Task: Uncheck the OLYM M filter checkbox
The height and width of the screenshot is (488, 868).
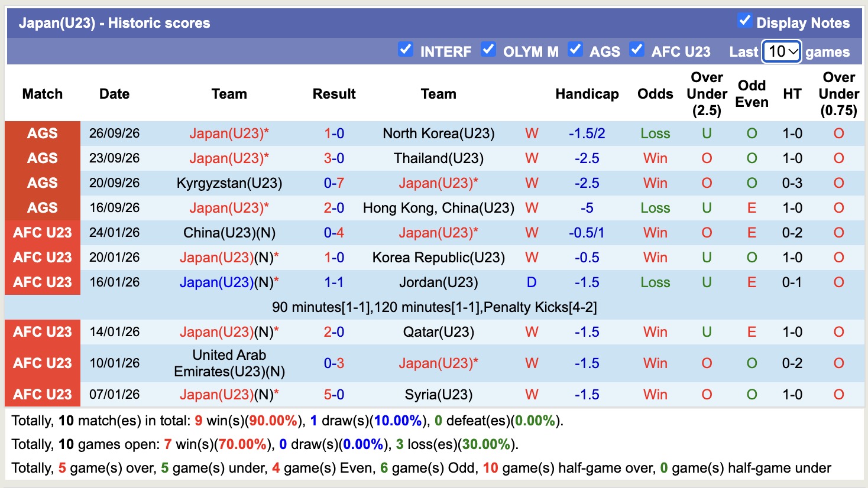Action: [488, 49]
